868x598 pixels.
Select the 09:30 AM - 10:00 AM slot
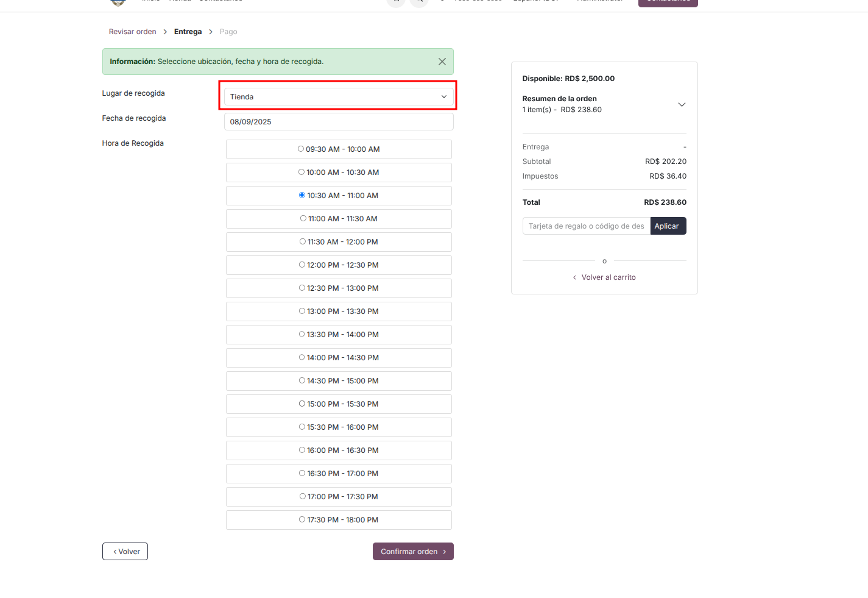(301, 149)
